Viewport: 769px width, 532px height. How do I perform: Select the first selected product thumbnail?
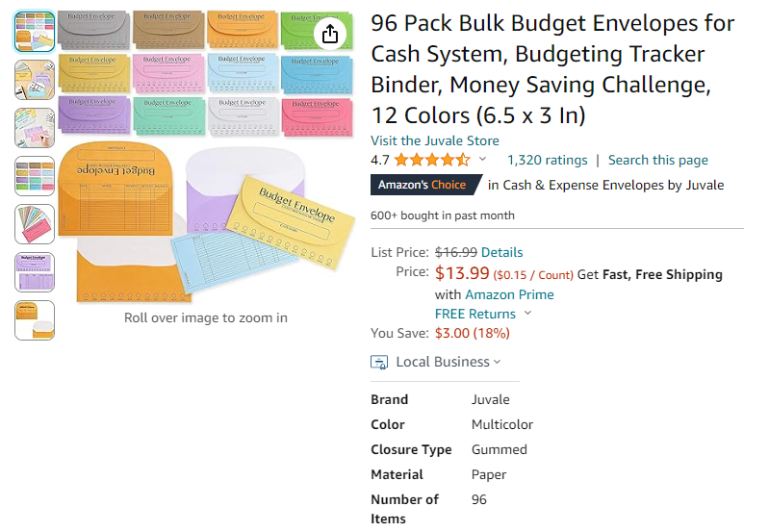click(35, 32)
